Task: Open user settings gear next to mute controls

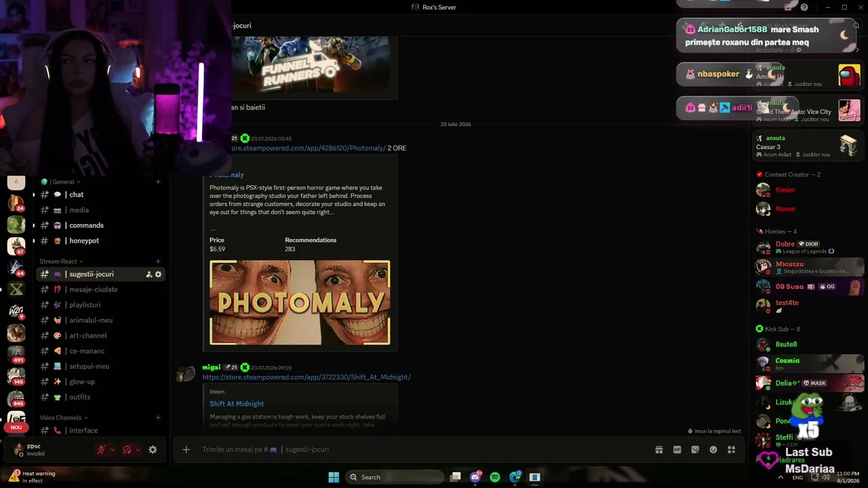Action: pos(153,449)
